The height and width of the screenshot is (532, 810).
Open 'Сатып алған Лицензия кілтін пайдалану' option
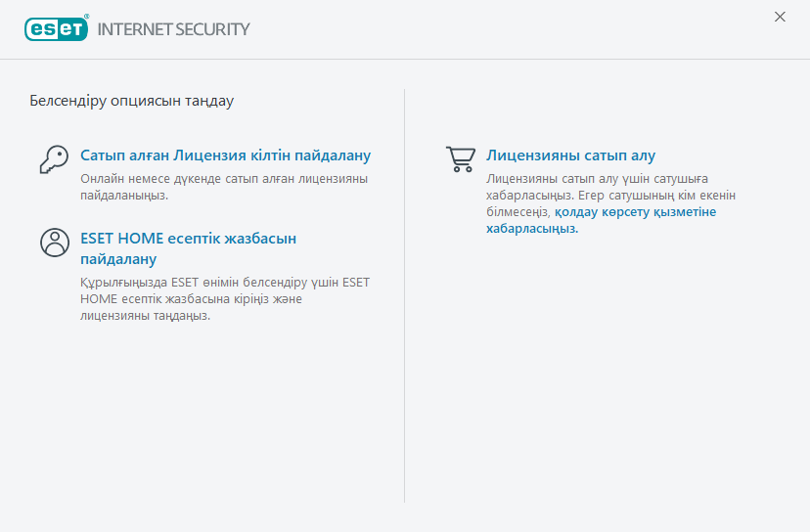(x=225, y=155)
